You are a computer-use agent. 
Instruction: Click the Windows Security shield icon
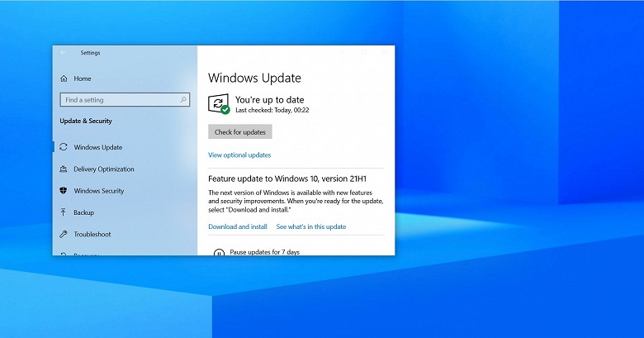coord(64,191)
